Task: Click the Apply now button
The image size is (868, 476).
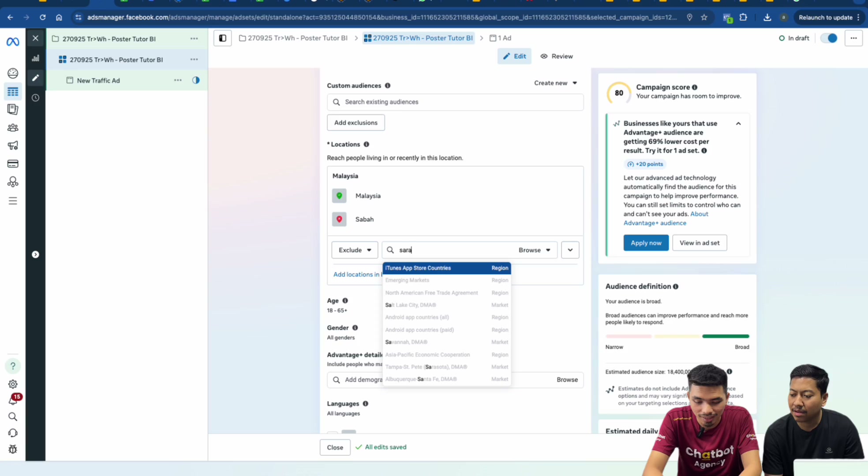Action: (x=646, y=243)
